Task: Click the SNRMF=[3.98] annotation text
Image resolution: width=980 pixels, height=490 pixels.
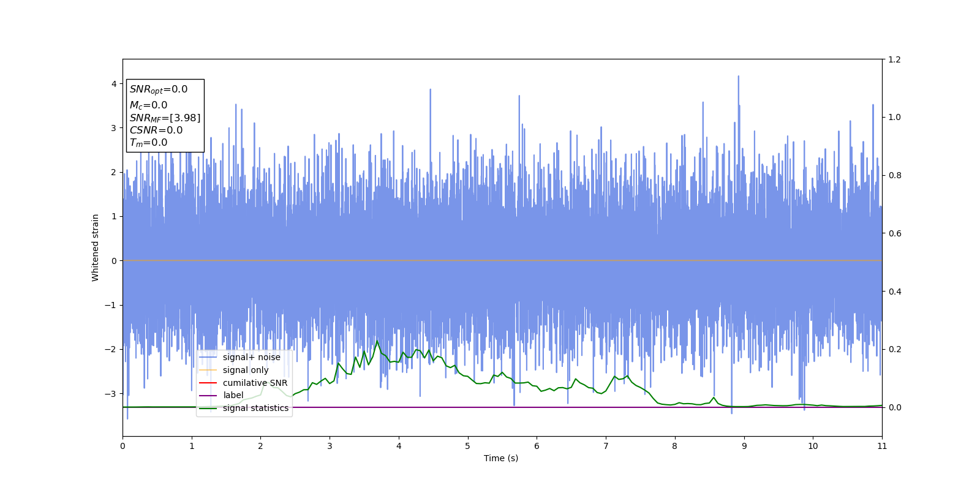Action: (165, 118)
